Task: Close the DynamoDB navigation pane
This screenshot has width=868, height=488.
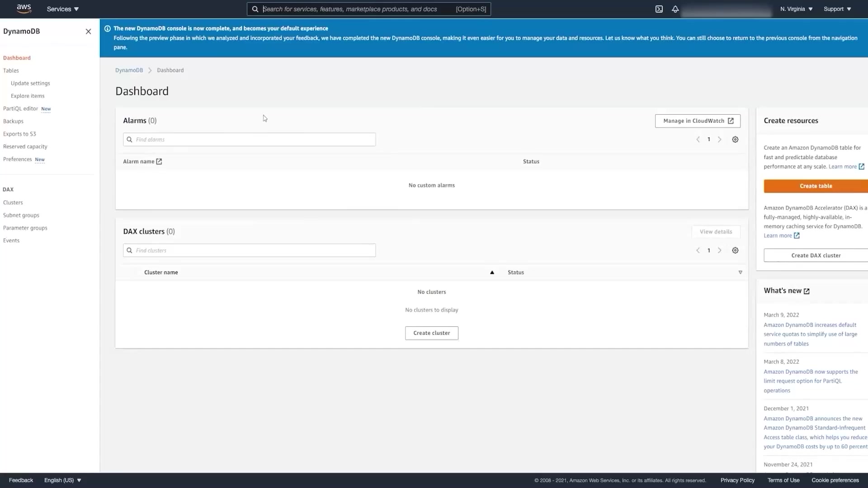Action: pos(88,32)
